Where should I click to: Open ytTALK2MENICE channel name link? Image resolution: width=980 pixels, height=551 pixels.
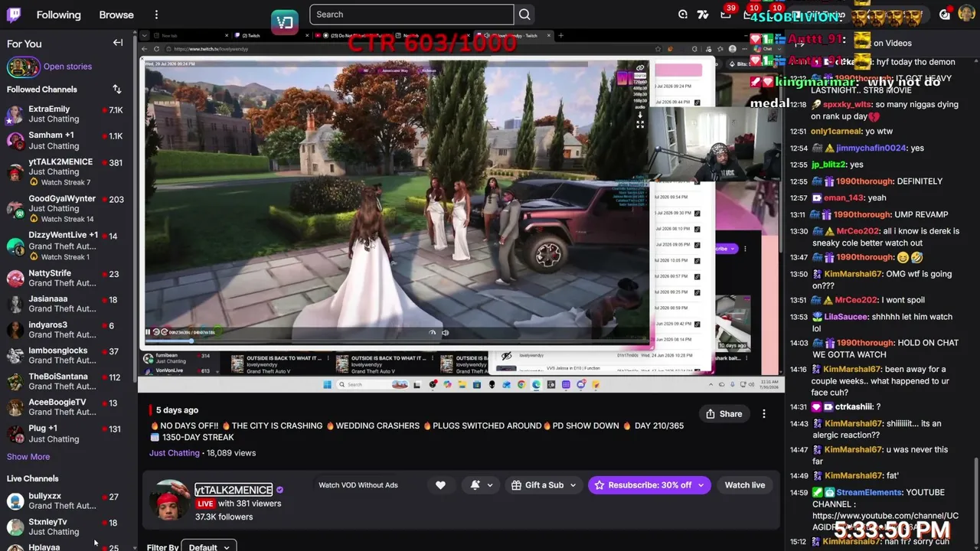pyautogui.click(x=234, y=490)
